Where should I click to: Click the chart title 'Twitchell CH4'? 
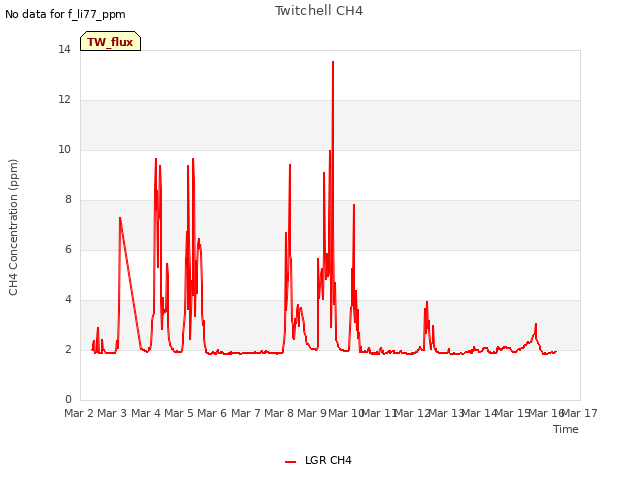click(319, 11)
